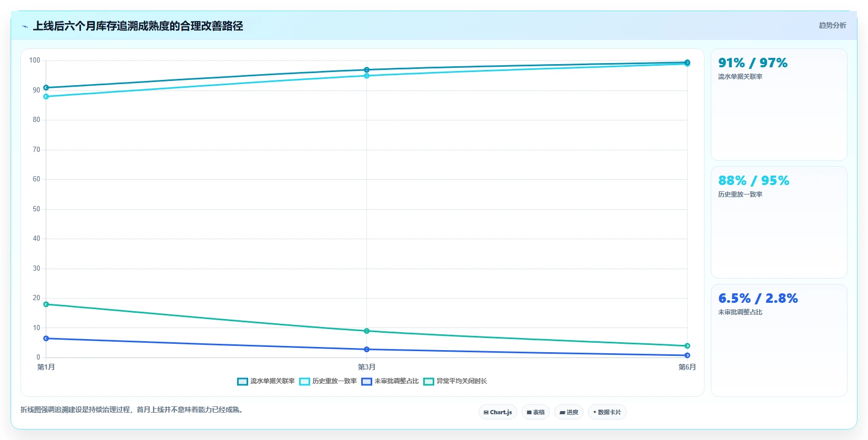Click the 流水单据关联率 card label

tap(740, 77)
